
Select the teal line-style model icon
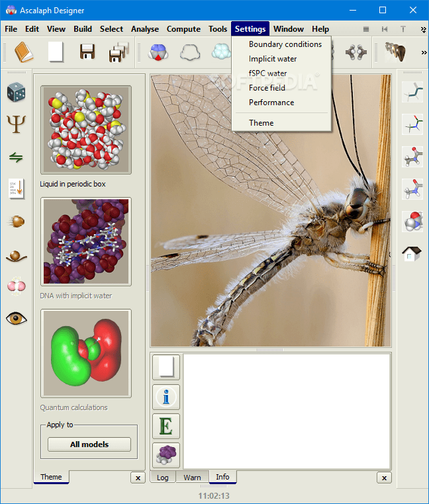pos(412,92)
